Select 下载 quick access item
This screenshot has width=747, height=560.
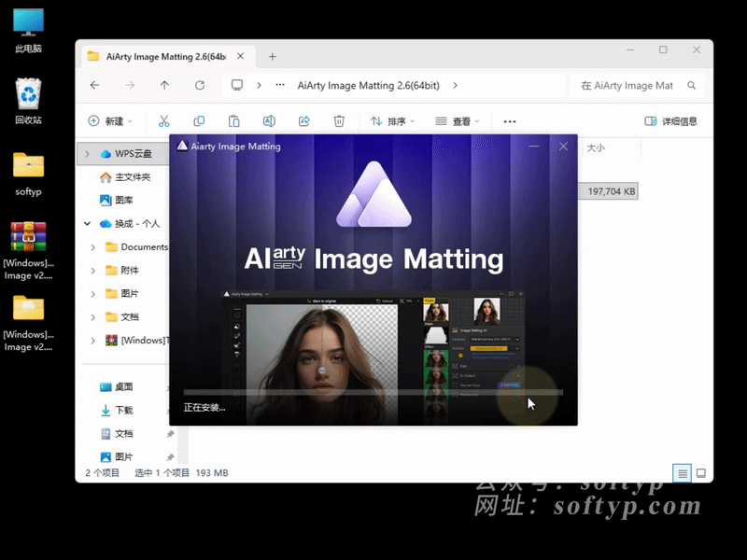tap(117, 411)
